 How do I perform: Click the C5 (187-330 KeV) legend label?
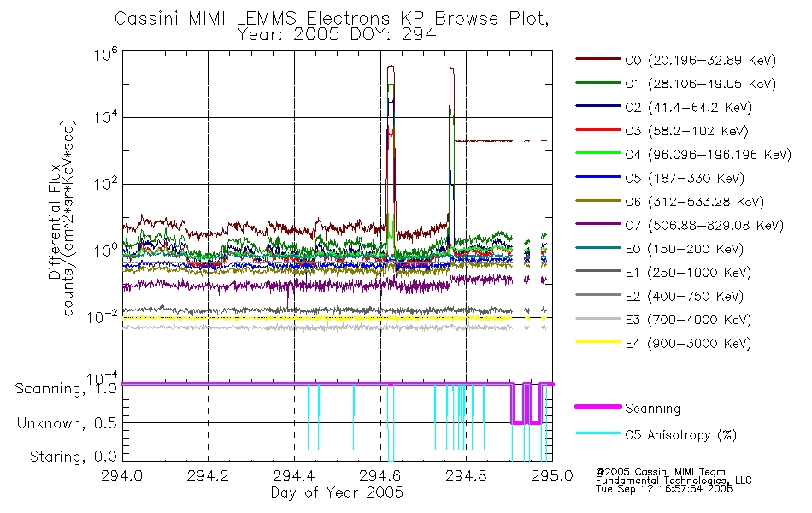click(x=685, y=178)
